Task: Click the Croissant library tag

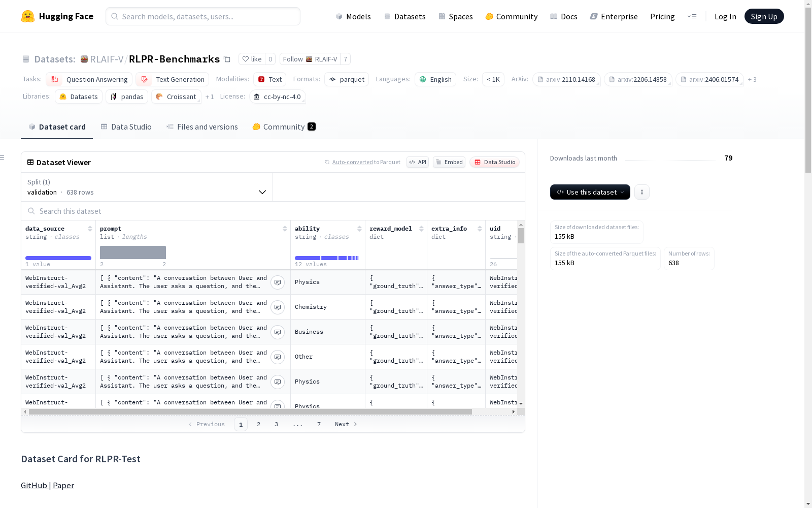Action: (x=176, y=97)
